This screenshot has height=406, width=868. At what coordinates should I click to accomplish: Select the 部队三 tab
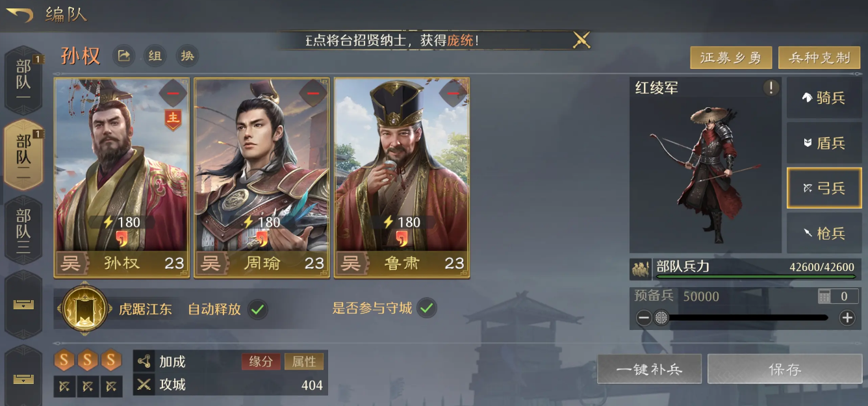(x=24, y=230)
